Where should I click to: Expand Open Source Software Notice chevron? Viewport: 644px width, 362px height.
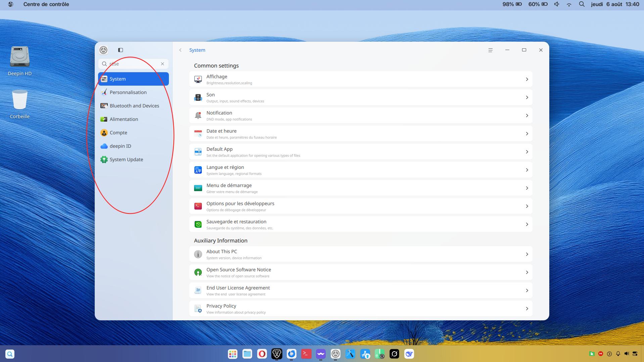pos(527,272)
